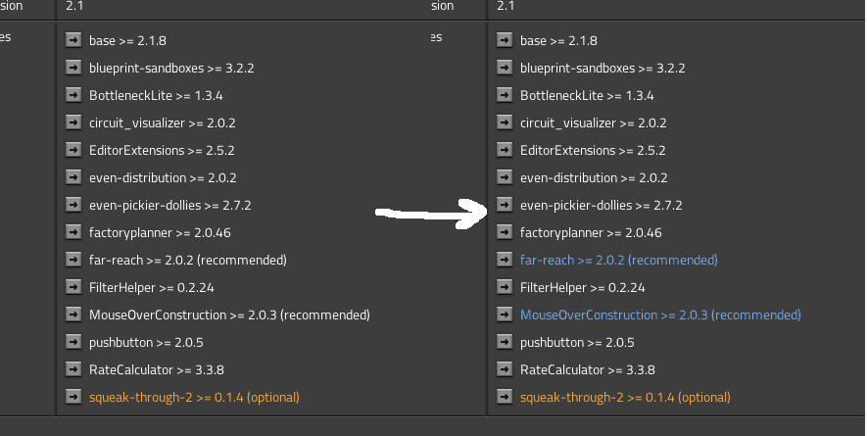Click arrow icon beside BottleneckLite in left list

pos(73,95)
